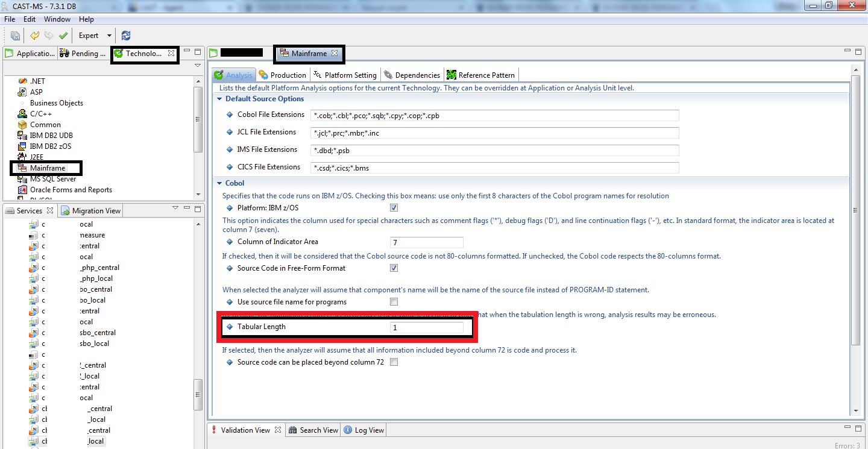This screenshot has width=868, height=449.
Task: Click the yellow undo arrow icon
Action: [x=35, y=36]
